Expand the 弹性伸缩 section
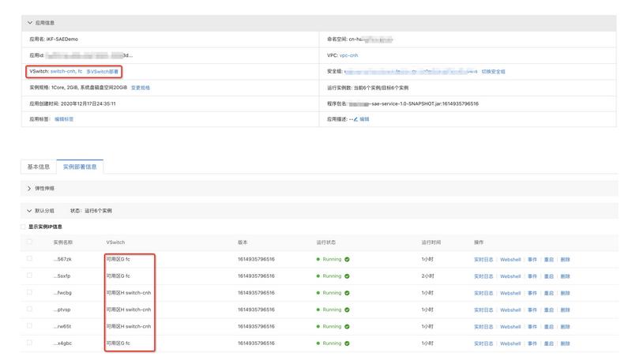This screenshot has height=364, width=643. tap(29, 189)
